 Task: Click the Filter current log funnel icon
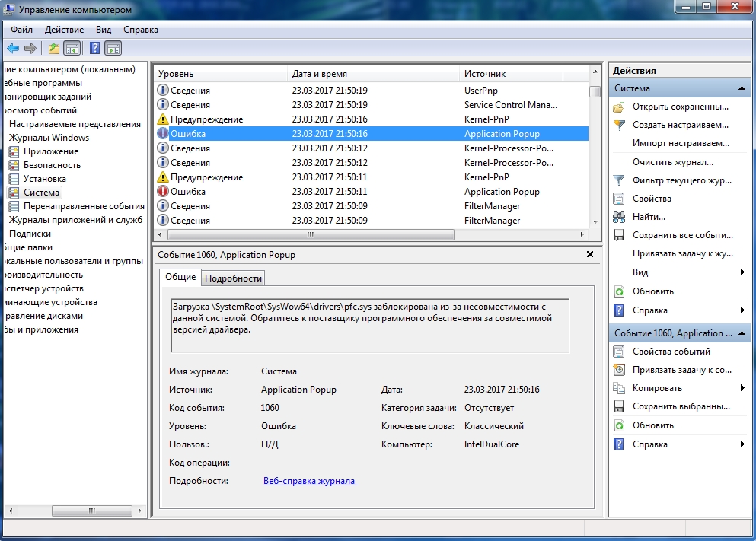pos(619,180)
